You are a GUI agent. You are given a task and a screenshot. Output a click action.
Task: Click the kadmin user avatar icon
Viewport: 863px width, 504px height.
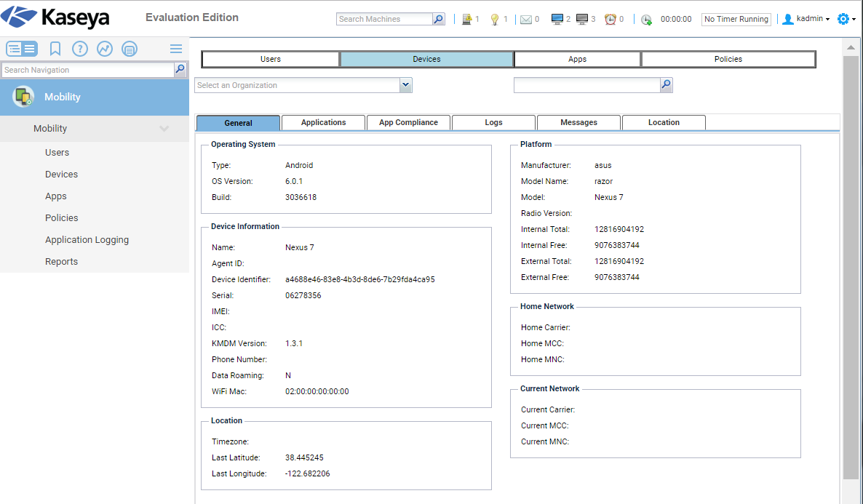click(788, 19)
